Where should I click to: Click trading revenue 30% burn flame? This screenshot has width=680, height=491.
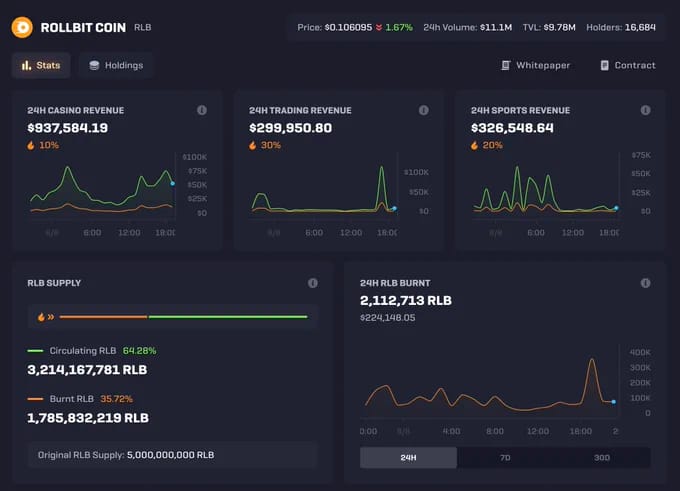click(x=253, y=145)
